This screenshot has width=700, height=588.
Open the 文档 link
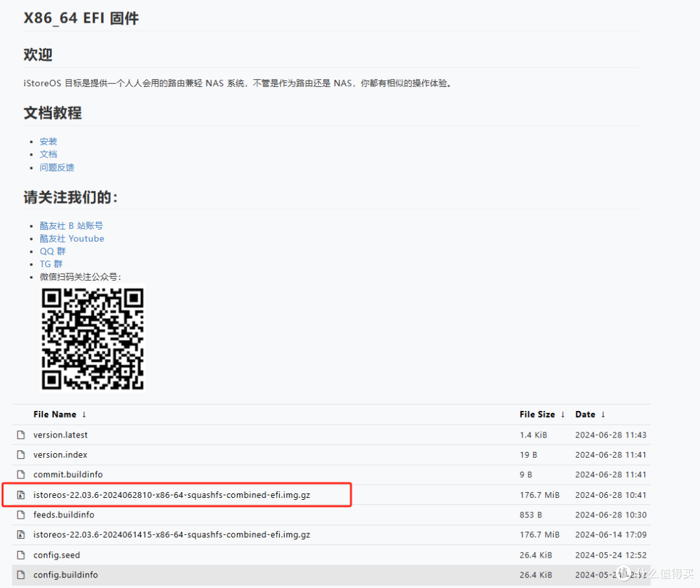[48, 154]
